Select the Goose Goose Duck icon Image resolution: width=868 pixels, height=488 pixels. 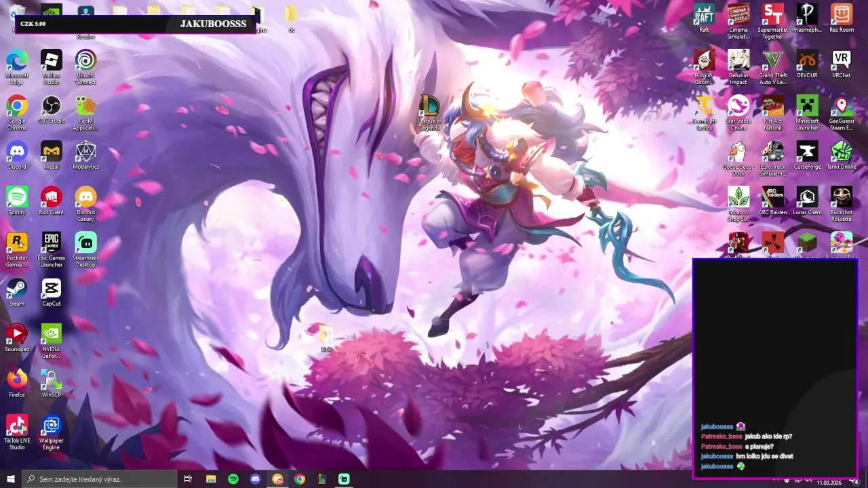[738, 159]
